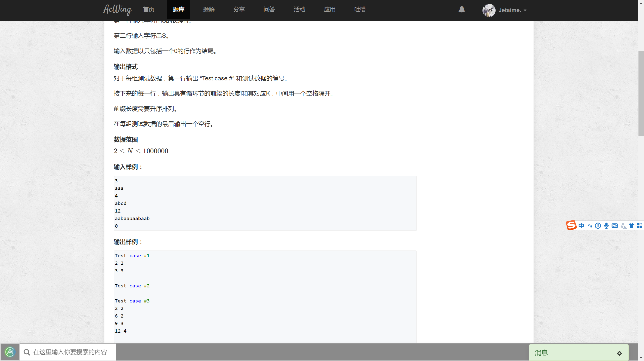Open AcWing notifications bell
Screen dimensions: 644x361
(461, 10)
